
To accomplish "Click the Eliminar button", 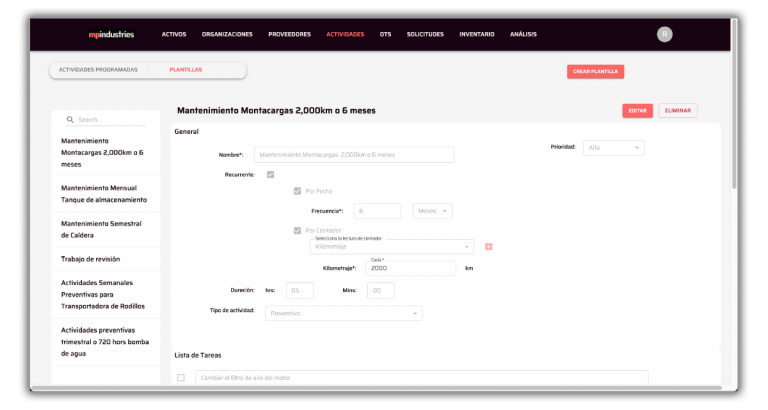I will 678,111.
